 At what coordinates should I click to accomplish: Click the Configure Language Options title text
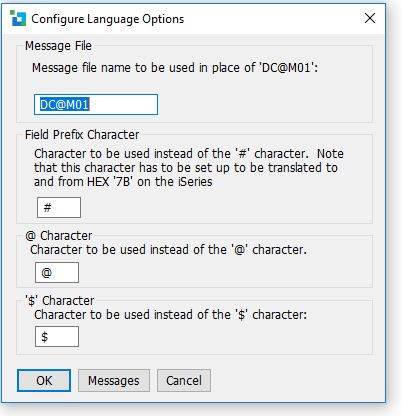pos(107,19)
